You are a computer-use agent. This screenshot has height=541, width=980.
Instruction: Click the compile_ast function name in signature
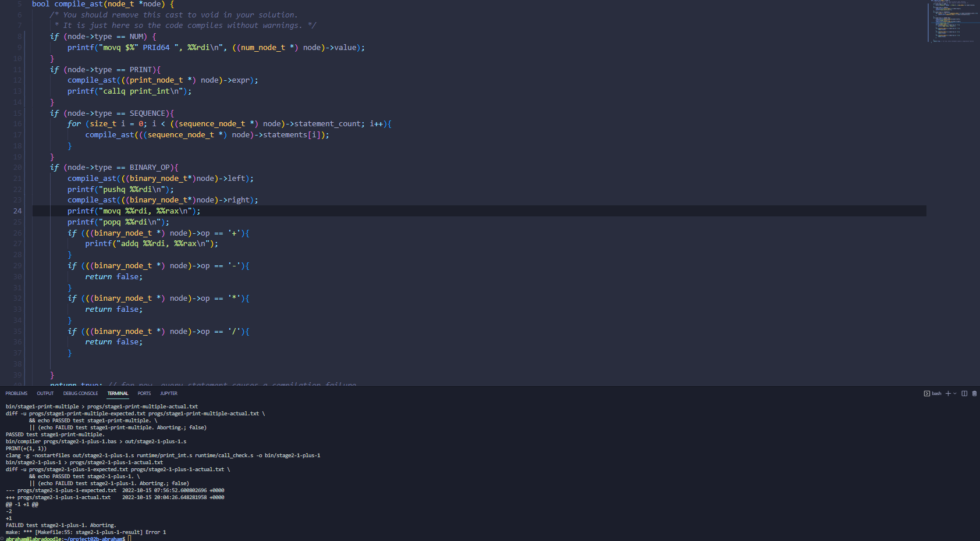tap(78, 4)
